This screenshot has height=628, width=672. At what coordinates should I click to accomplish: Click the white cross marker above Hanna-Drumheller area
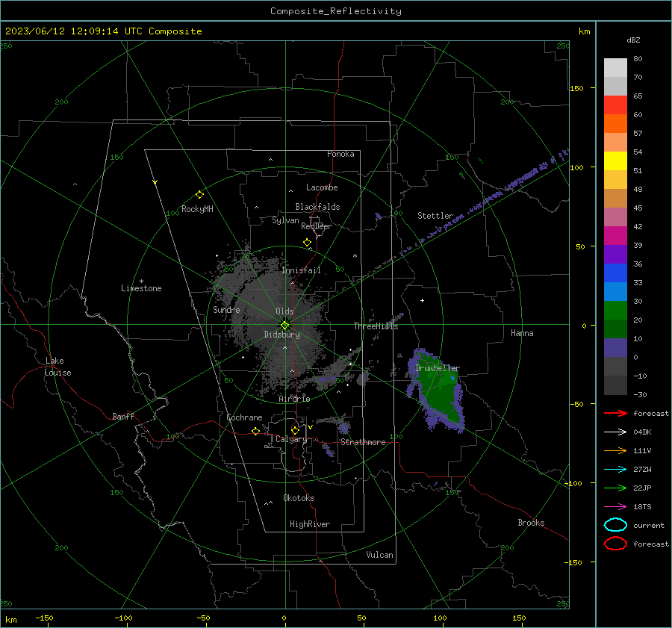click(422, 300)
